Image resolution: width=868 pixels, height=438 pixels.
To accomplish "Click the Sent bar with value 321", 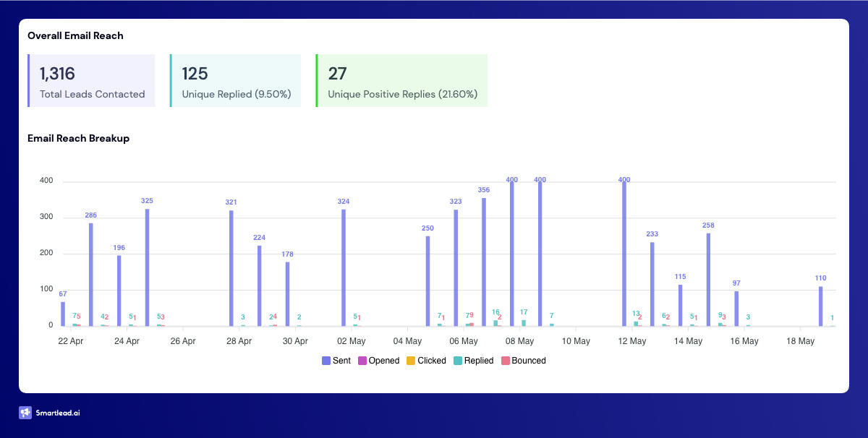I will click(x=231, y=268).
